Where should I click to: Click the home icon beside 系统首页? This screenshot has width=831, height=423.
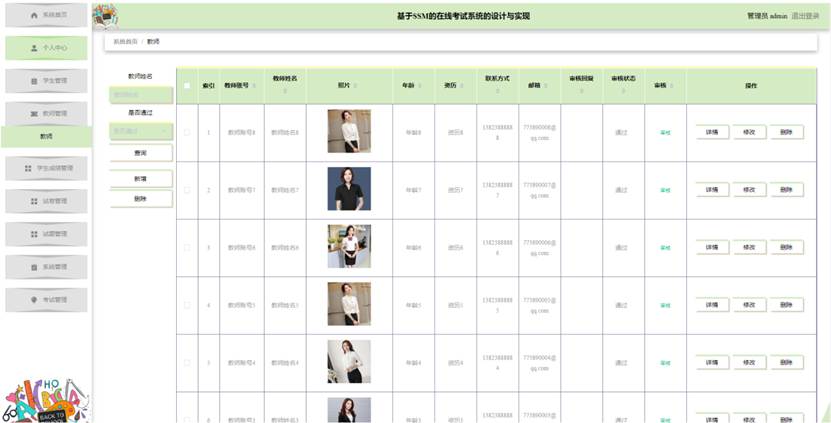pyautogui.click(x=34, y=15)
